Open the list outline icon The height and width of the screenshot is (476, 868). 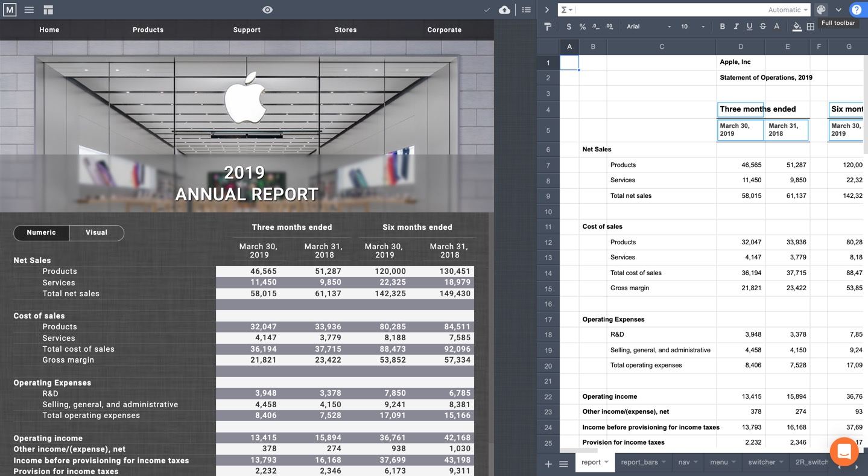tap(526, 10)
